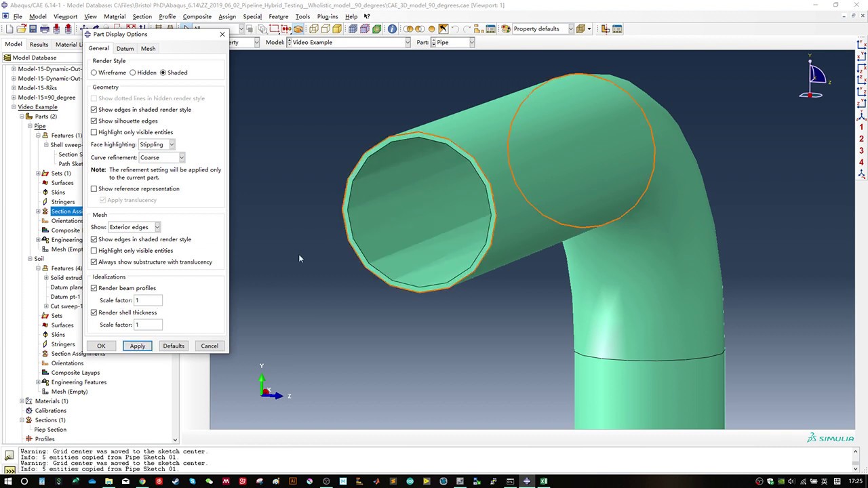The height and width of the screenshot is (488, 868).
Task: Select the Hidden render style radio
Action: click(133, 73)
